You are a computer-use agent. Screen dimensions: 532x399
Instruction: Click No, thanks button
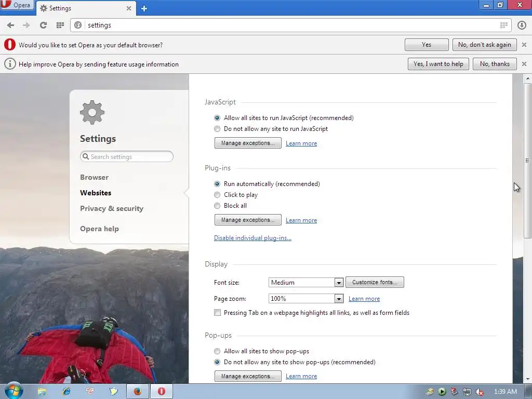[495, 64]
